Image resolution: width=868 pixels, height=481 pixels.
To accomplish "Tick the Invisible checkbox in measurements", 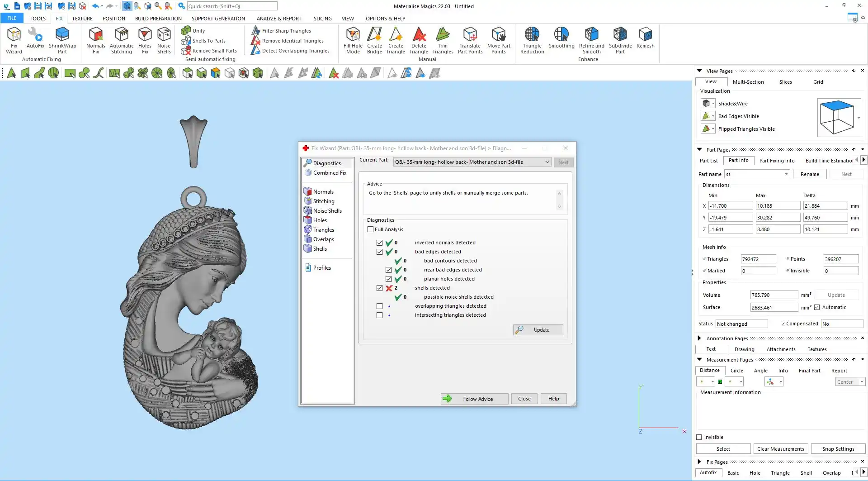I will pyautogui.click(x=699, y=437).
